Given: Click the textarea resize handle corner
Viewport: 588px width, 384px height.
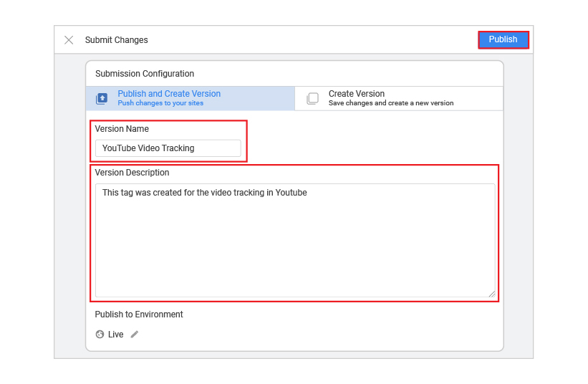Looking at the screenshot, I should (x=491, y=294).
